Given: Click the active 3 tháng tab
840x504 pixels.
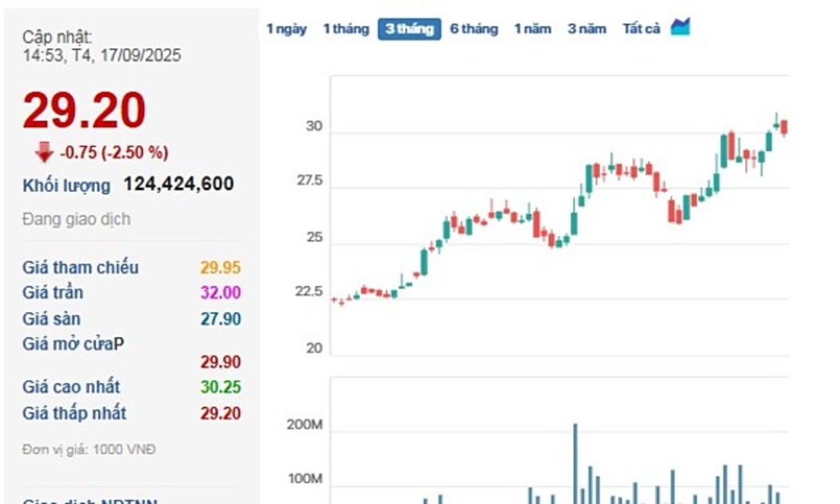Looking at the screenshot, I should click(409, 29).
